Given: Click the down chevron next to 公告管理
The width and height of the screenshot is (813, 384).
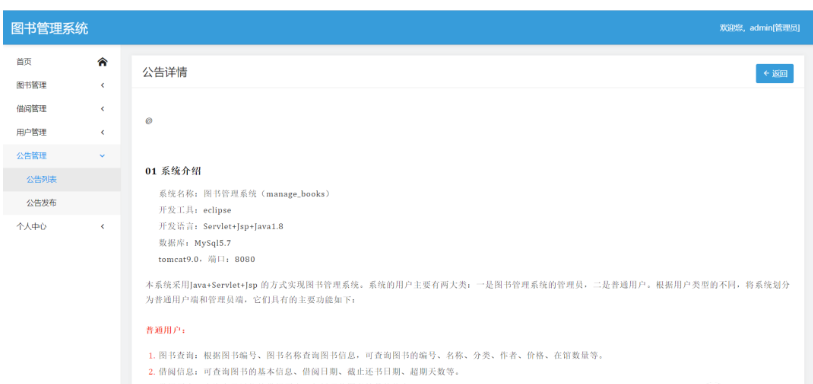Looking at the screenshot, I should 103,155.
